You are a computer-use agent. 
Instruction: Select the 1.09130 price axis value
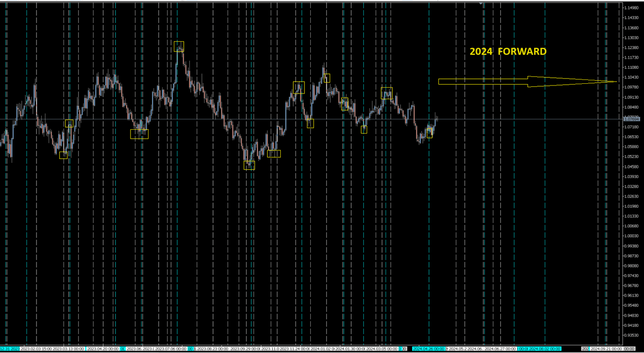point(632,97)
